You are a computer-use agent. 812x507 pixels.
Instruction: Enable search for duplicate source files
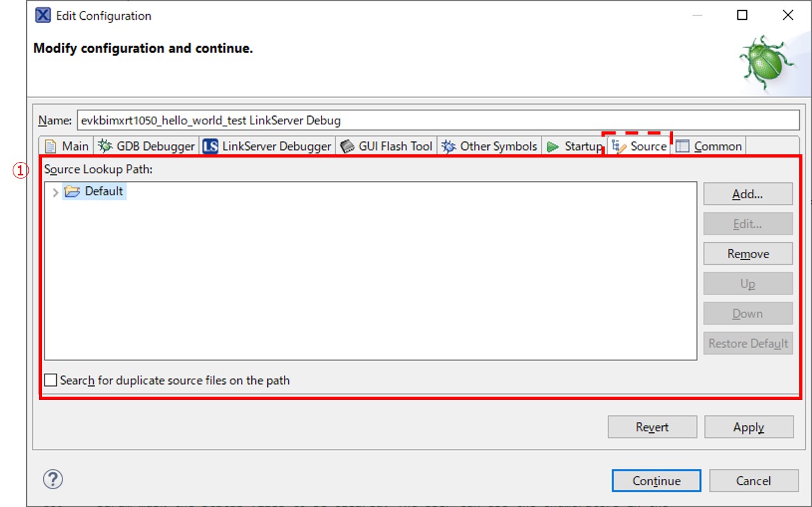(x=51, y=381)
